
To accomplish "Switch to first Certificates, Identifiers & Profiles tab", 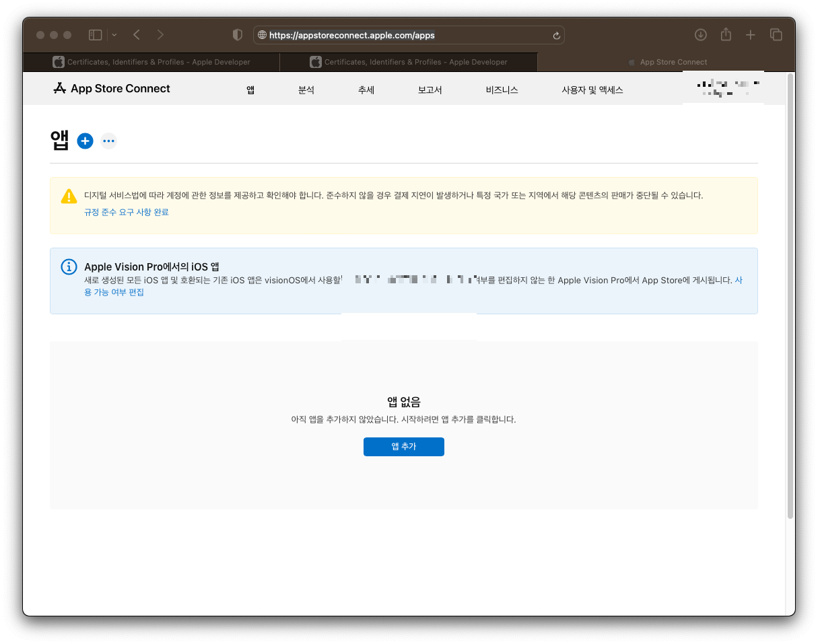I will (x=151, y=62).
